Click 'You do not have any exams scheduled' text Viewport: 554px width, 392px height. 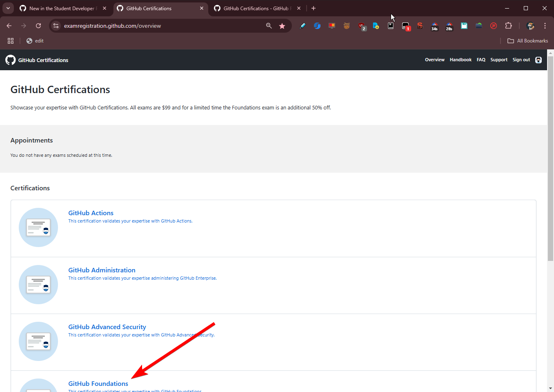(61, 155)
